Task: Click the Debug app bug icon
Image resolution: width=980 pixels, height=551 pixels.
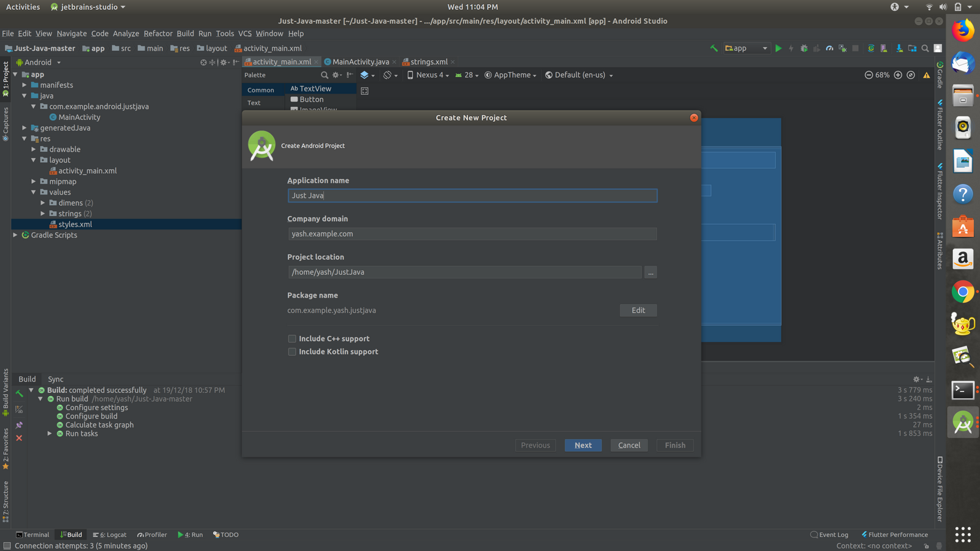Action: click(804, 48)
